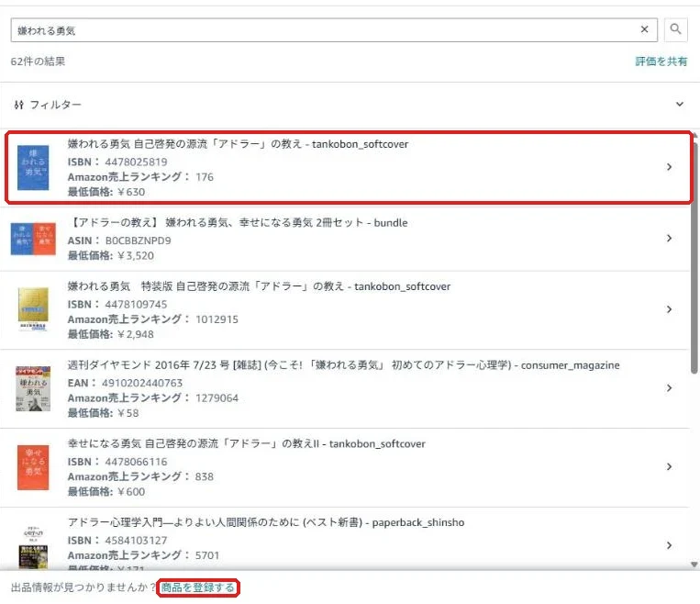Open chevron for 週刊ダイヤモンド magazine row

[669, 387]
